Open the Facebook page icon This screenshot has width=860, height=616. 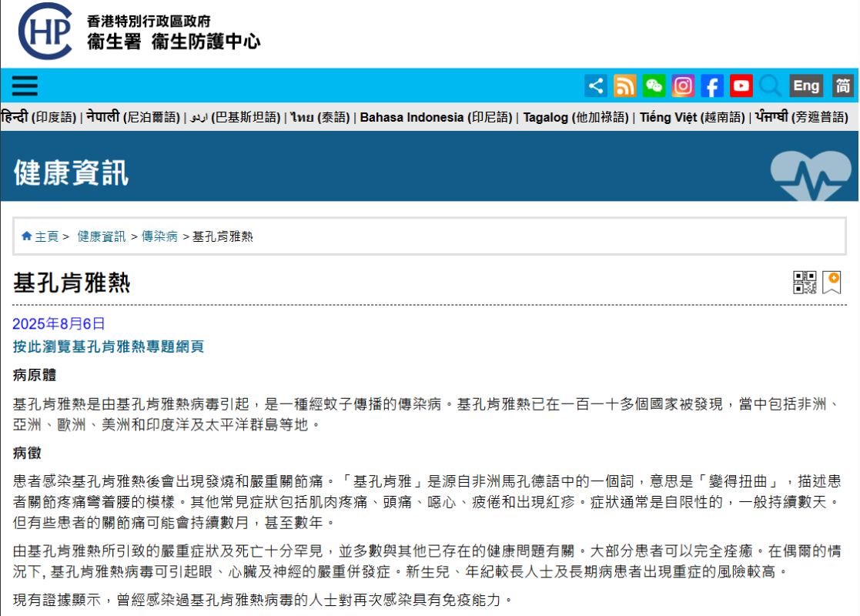point(712,85)
